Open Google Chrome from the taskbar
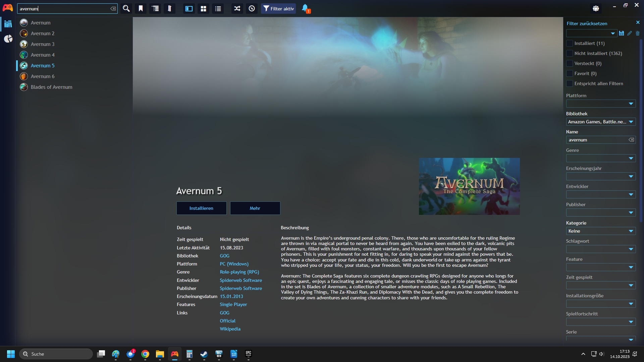 [145, 354]
